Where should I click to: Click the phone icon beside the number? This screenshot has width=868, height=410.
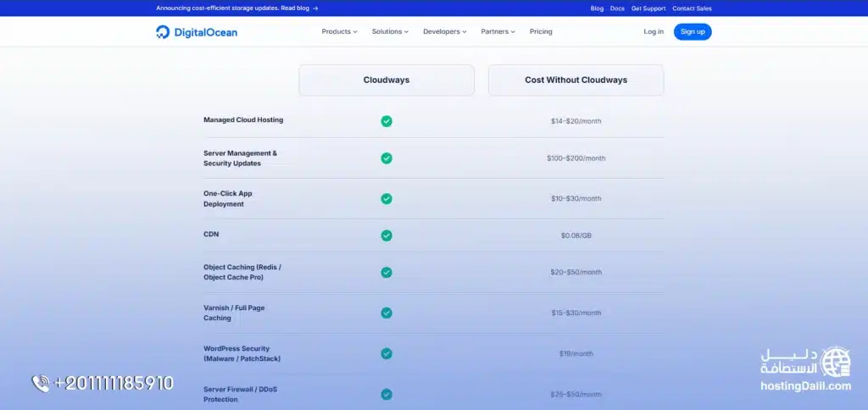(x=41, y=384)
